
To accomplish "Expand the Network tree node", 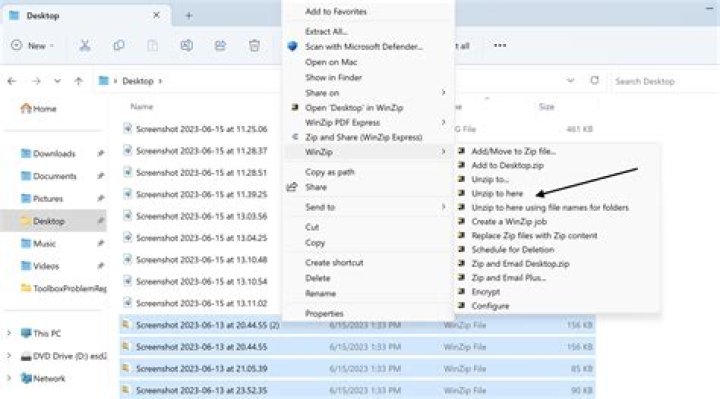I will click(9, 378).
